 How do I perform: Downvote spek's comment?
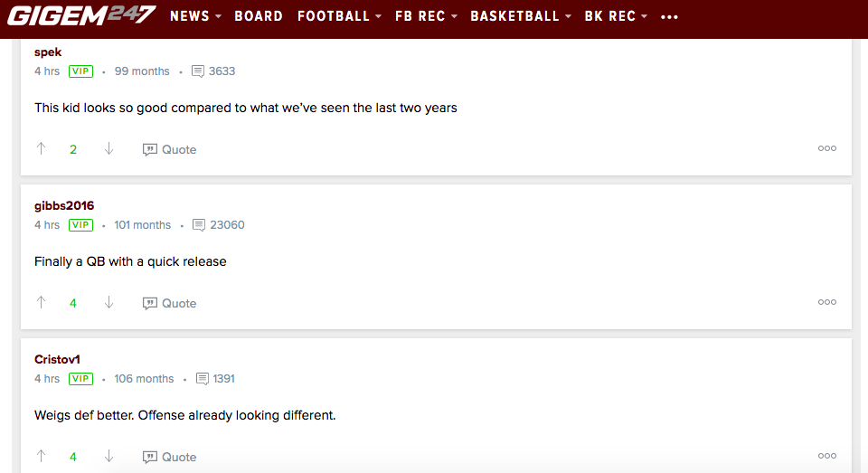tap(109, 149)
